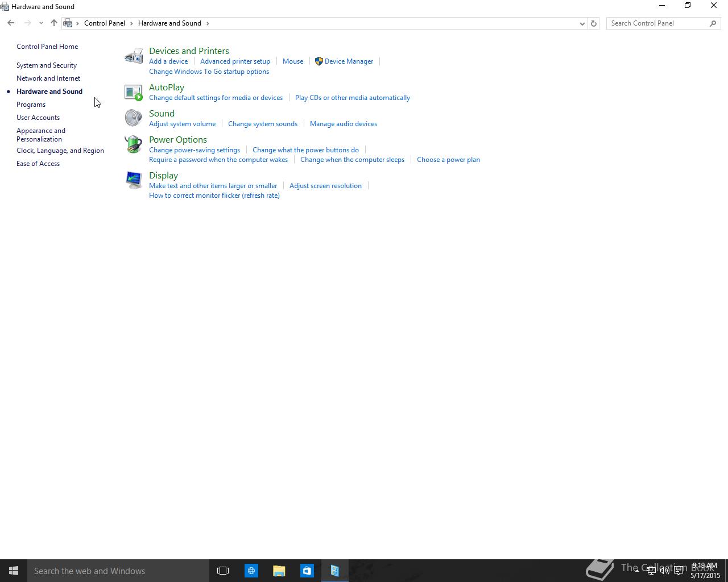This screenshot has width=728, height=582.
Task: Click Change power-saving settings
Action: 195,150
